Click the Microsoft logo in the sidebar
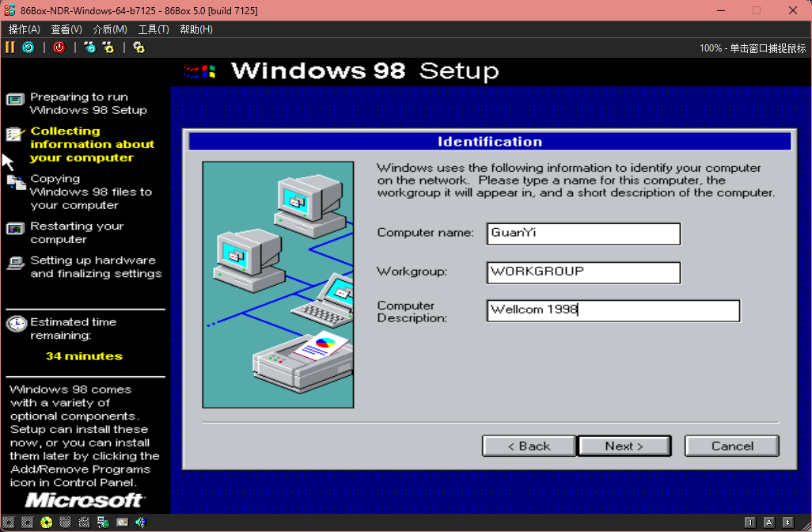Viewport: 812px width, 532px height. (x=84, y=500)
